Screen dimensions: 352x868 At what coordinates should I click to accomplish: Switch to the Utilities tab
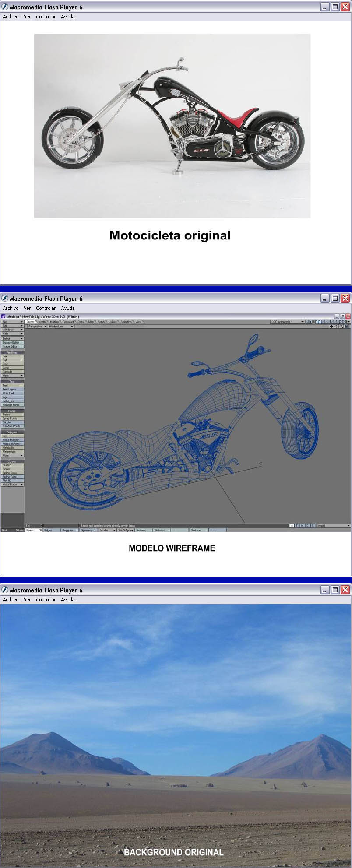tap(113, 322)
